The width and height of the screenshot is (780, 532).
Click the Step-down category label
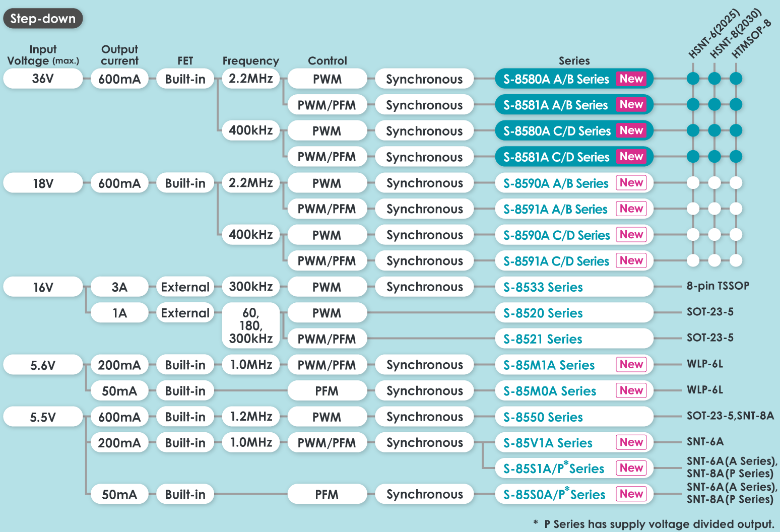43,19
